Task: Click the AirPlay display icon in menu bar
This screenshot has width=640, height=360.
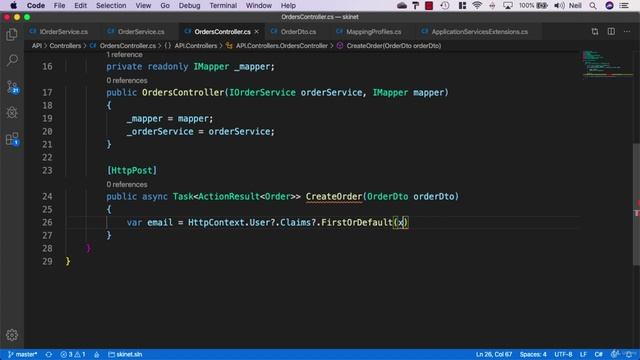Action: click(x=508, y=6)
